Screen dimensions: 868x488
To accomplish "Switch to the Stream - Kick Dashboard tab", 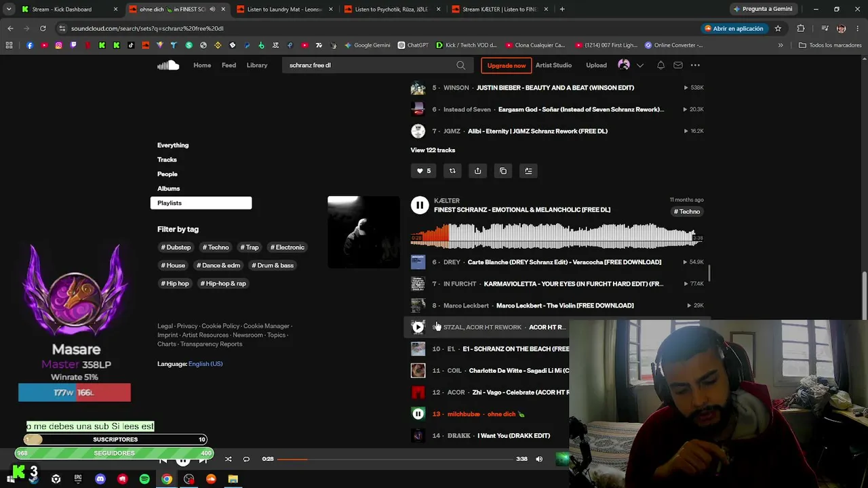I will pyautogui.click(x=68, y=9).
